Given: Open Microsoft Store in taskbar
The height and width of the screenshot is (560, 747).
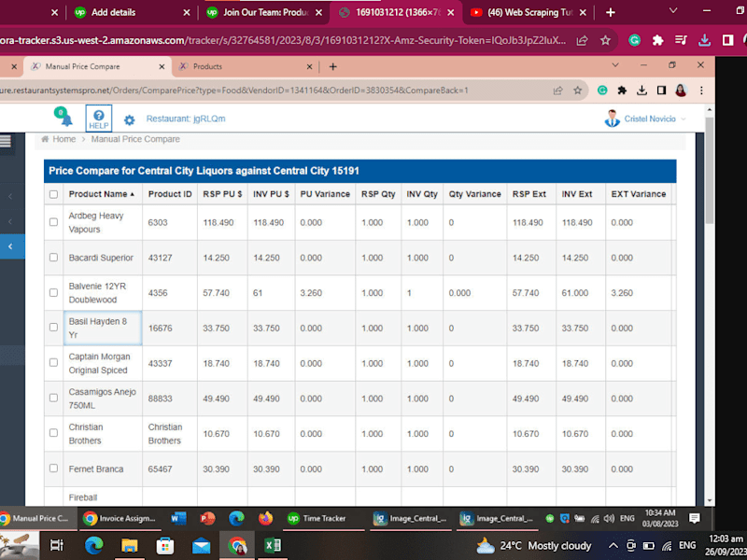Looking at the screenshot, I should coord(165,545).
